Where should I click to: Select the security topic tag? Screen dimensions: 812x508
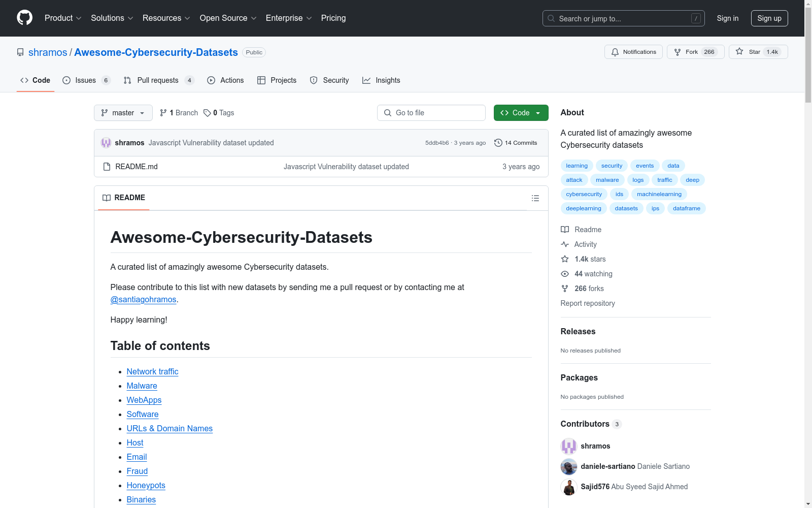[612, 166]
